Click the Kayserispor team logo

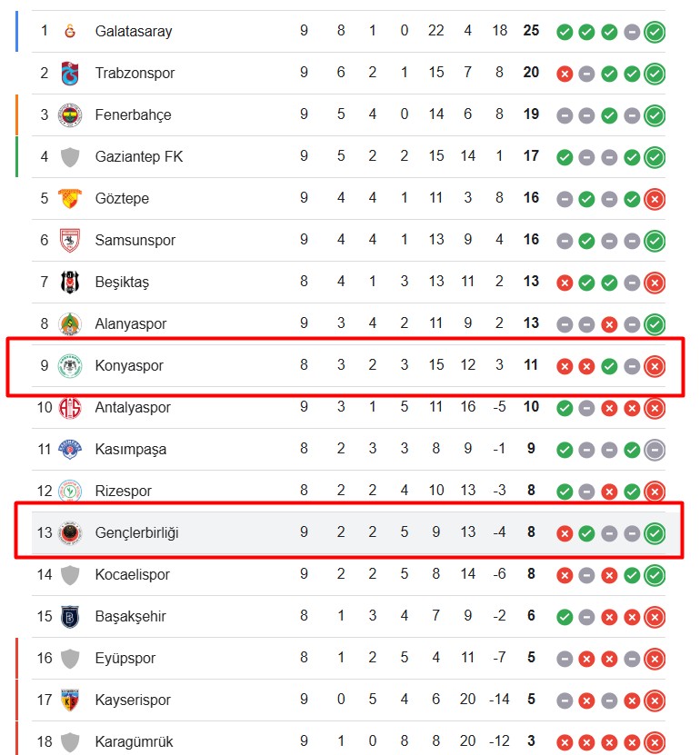click(70, 700)
